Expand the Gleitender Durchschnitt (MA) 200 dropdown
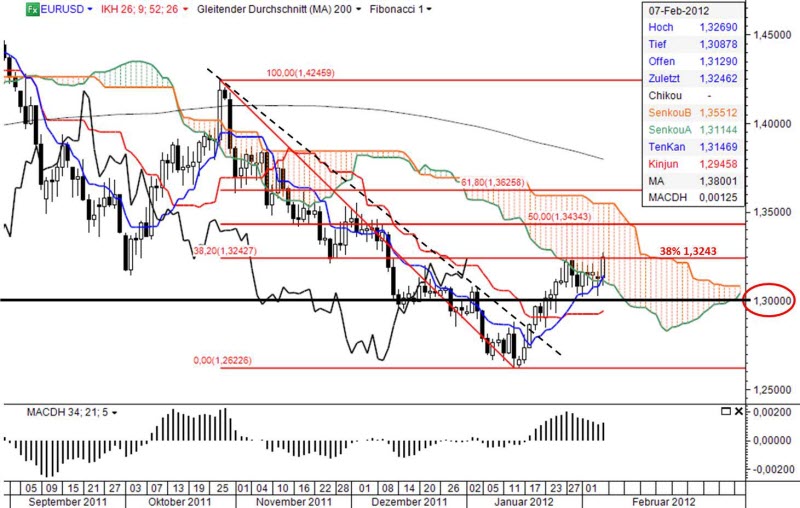The width and height of the screenshot is (800, 508). [359, 9]
